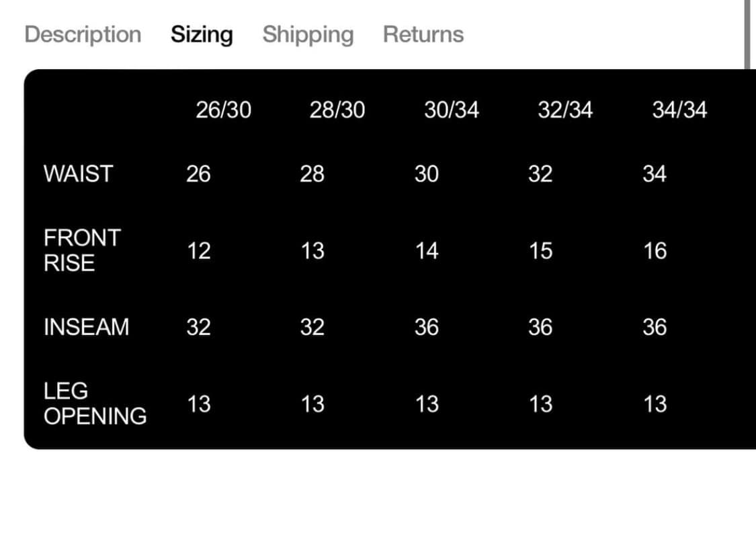
Task: Click the 34/34 size column header
Action: tap(679, 110)
